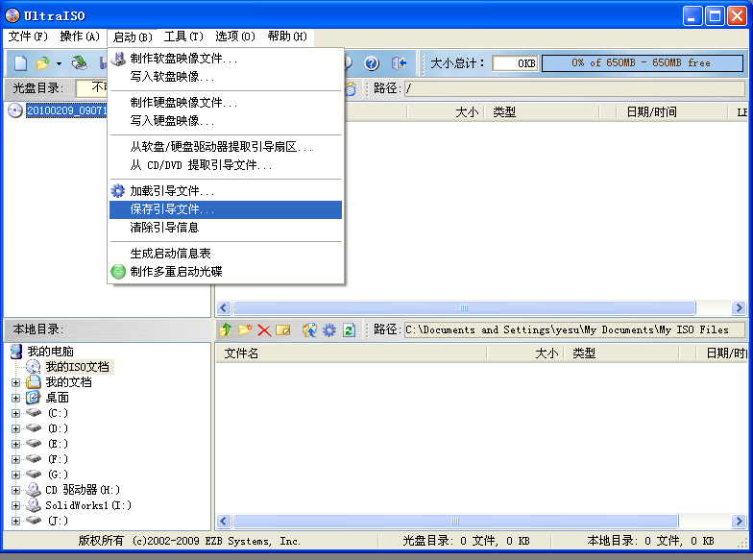Click the upper pane horizontal scrollbar thumb
Image resolution: width=753 pixels, height=560 pixels.
(x=464, y=307)
